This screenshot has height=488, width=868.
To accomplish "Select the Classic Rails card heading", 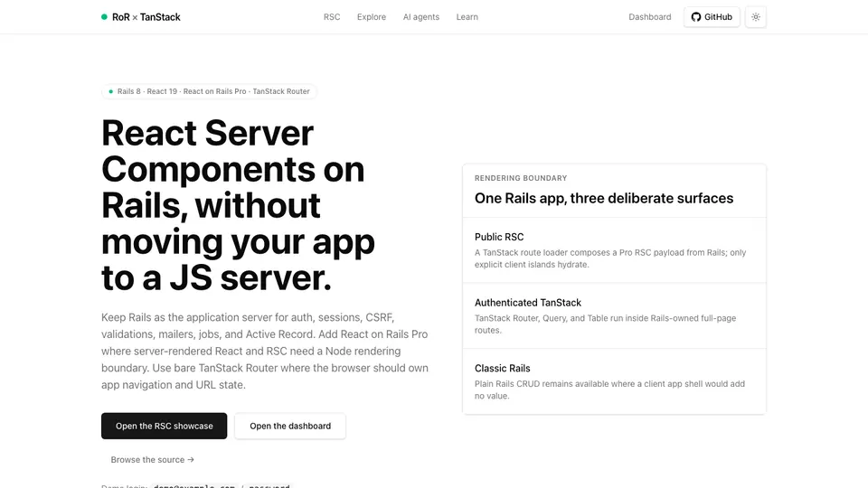I will pos(502,369).
